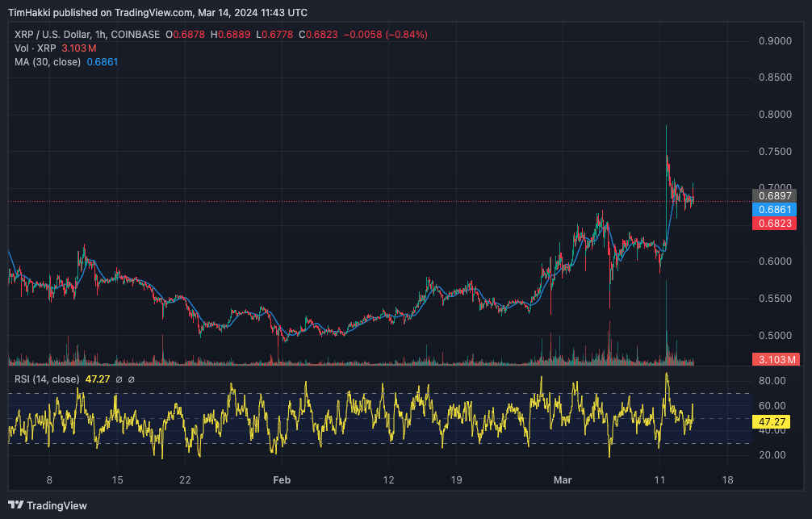Click the yellow 47.27 RSI axis label

771,422
